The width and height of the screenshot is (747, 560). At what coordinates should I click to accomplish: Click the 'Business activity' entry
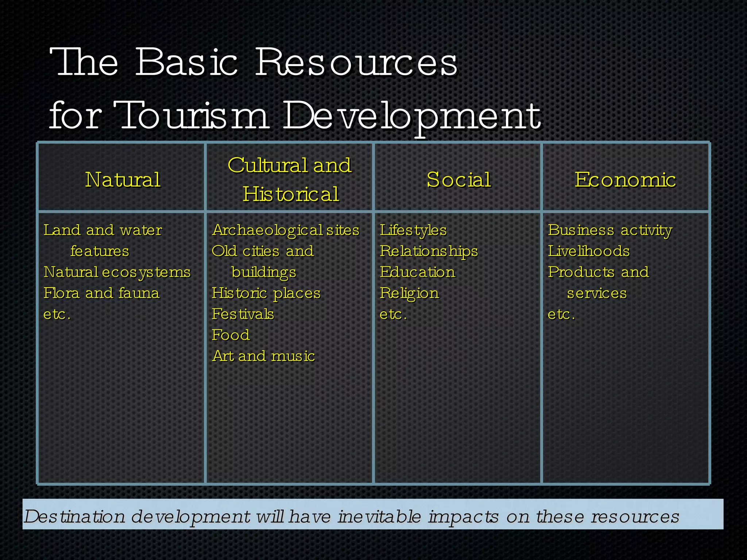(610, 231)
